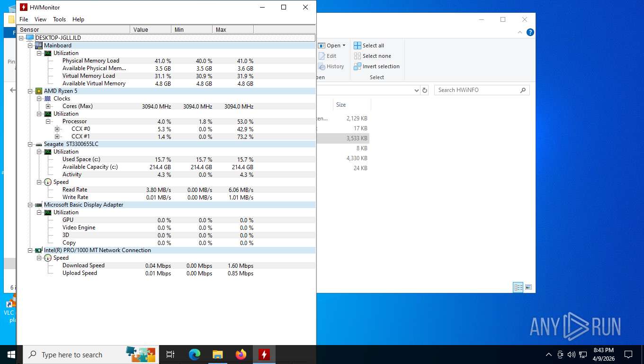Viewport: 644px width, 364px height.
Task: Click the Utilization graph icon under AMD Ryzen 5
Action: click(x=48, y=114)
